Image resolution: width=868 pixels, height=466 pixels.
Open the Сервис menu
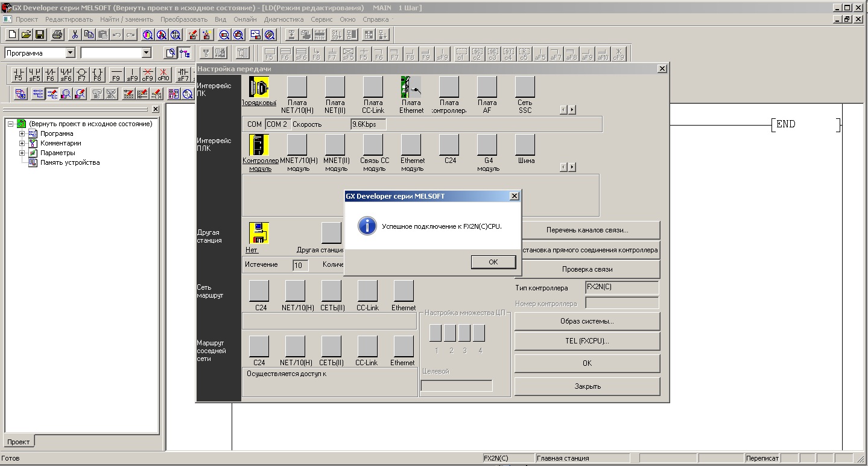coord(322,19)
